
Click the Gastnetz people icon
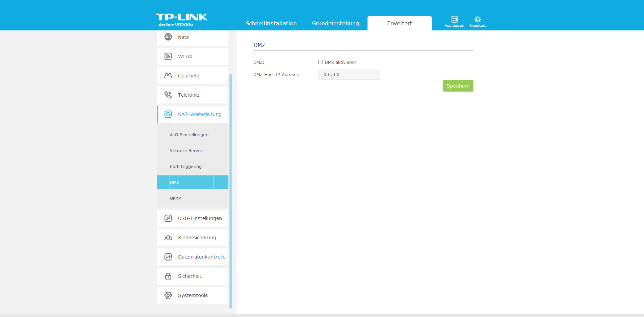coord(168,76)
